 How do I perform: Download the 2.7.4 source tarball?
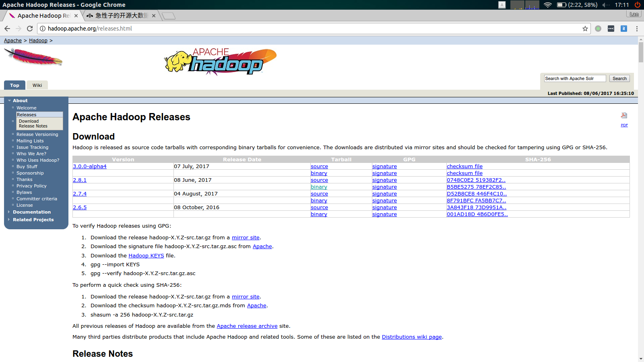click(x=319, y=194)
